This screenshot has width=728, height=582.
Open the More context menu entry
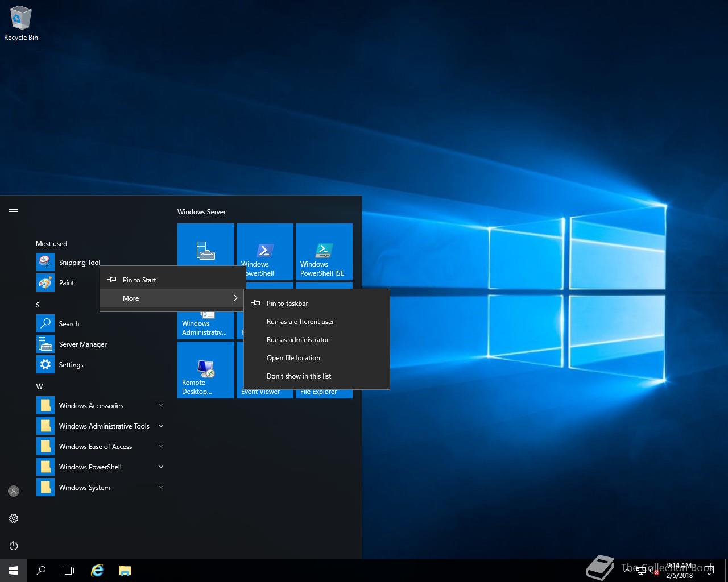pos(173,298)
